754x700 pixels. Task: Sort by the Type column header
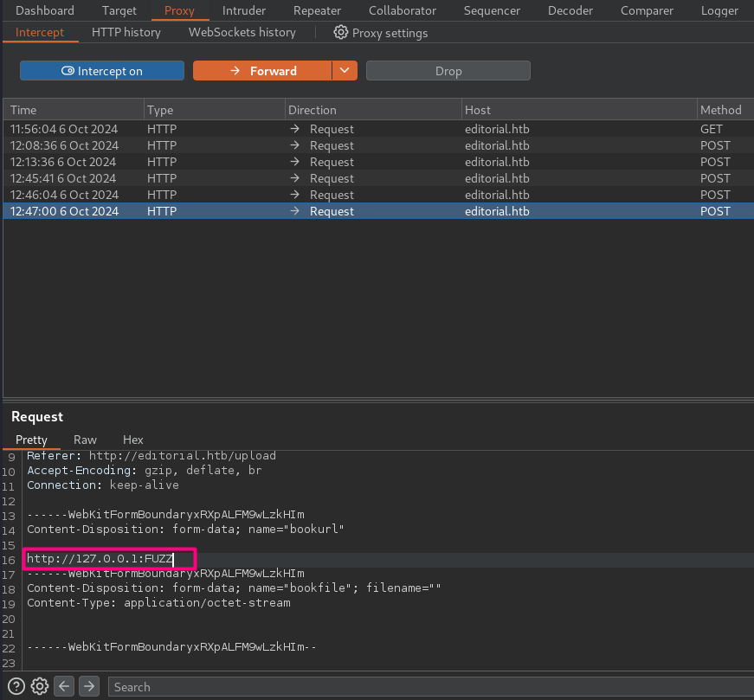[215, 110]
